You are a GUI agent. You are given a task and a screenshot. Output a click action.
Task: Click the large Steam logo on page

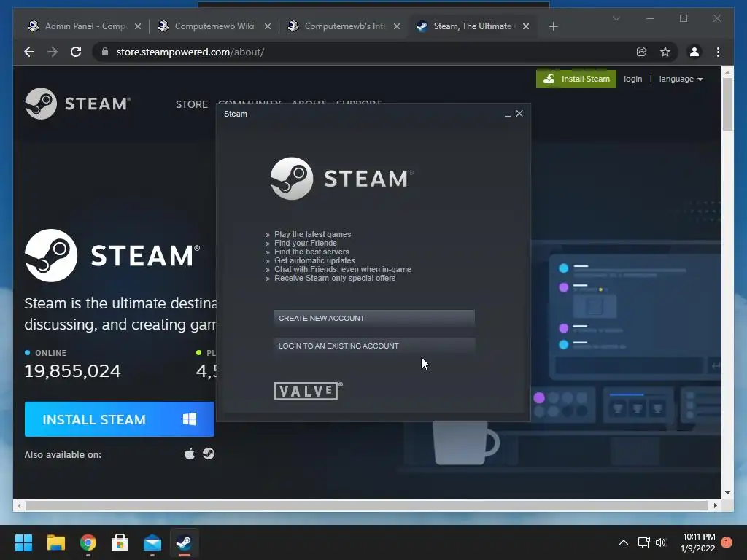pyautogui.click(x=112, y=255)
